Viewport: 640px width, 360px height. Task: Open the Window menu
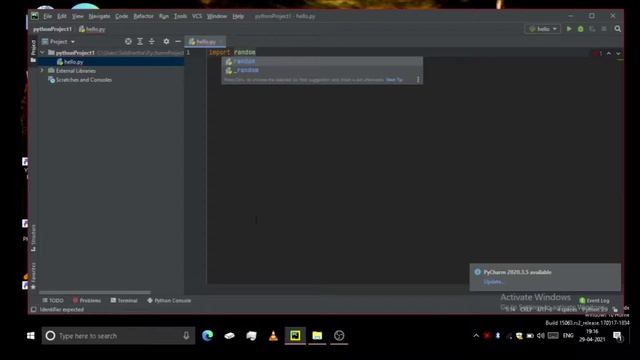(217, 16)
